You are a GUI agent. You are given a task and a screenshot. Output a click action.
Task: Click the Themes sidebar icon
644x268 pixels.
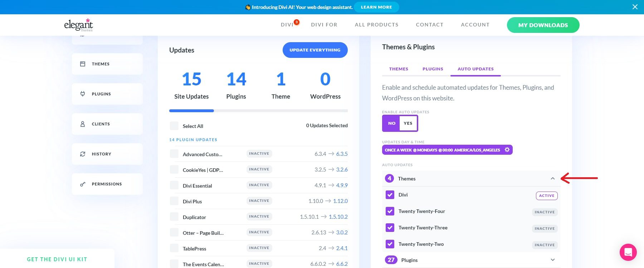coord(83,64)
